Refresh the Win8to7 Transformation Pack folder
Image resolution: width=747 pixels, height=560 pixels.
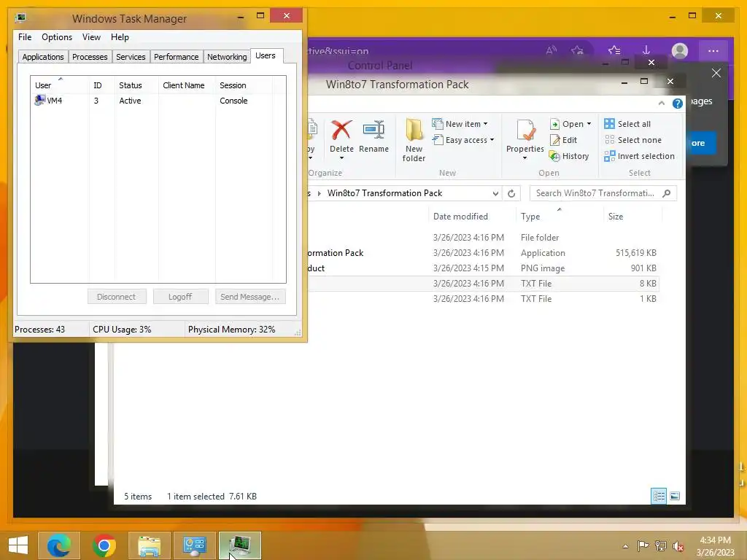point(511,193)
